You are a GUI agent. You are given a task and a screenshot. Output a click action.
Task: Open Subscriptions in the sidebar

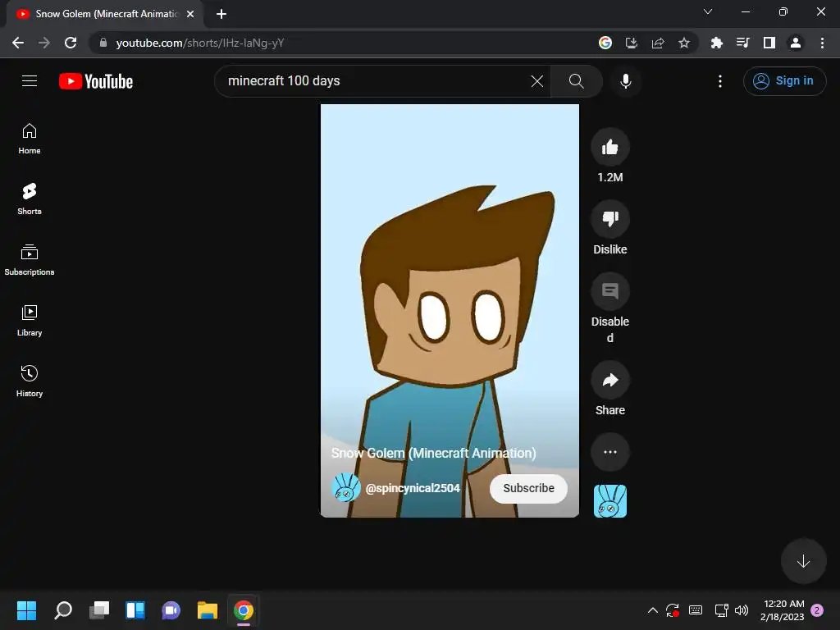[x=30, y=260]
